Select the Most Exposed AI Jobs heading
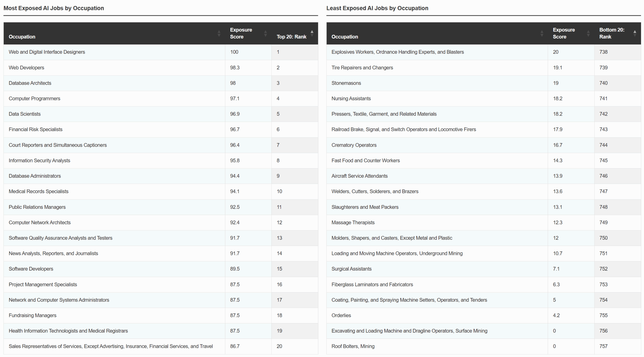Viewport: 644px width, 357px height. point(54,8)
